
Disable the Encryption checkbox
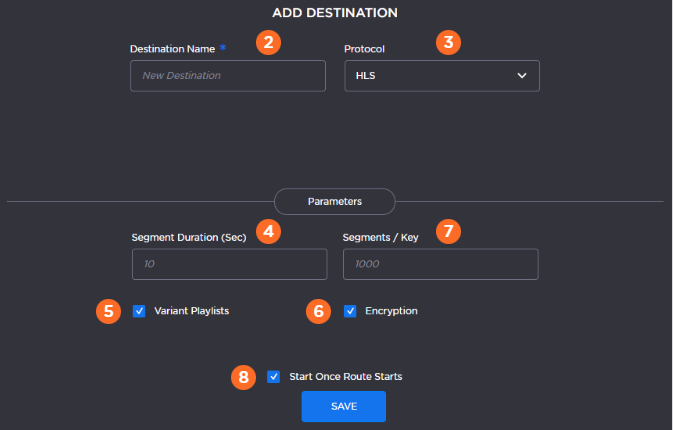pyautogui.click(x=350, y=311)
